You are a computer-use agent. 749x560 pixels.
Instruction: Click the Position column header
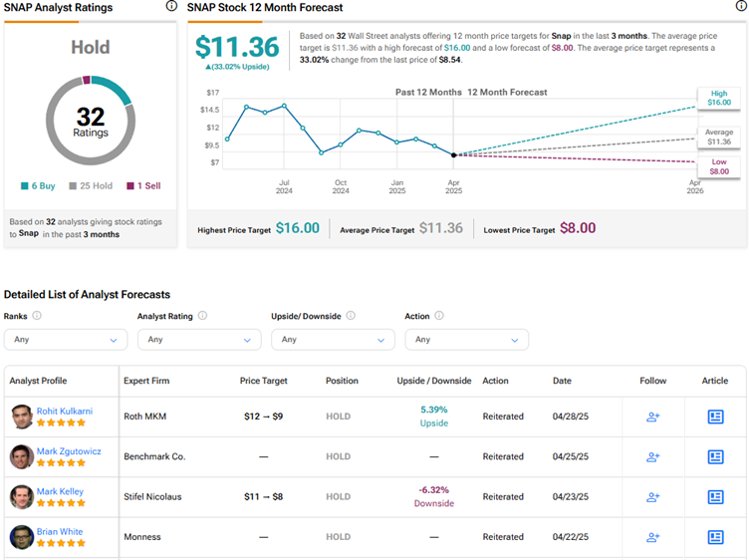[342, 381]
